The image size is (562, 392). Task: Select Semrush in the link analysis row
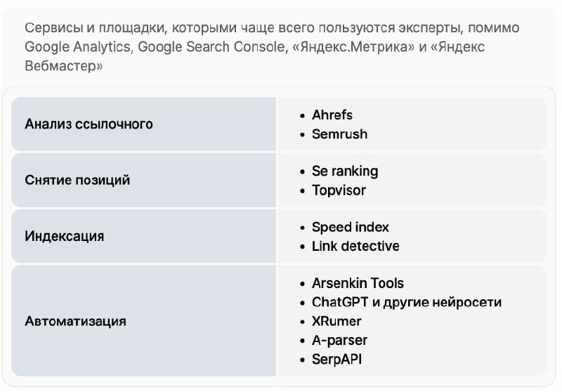(339, 133)
